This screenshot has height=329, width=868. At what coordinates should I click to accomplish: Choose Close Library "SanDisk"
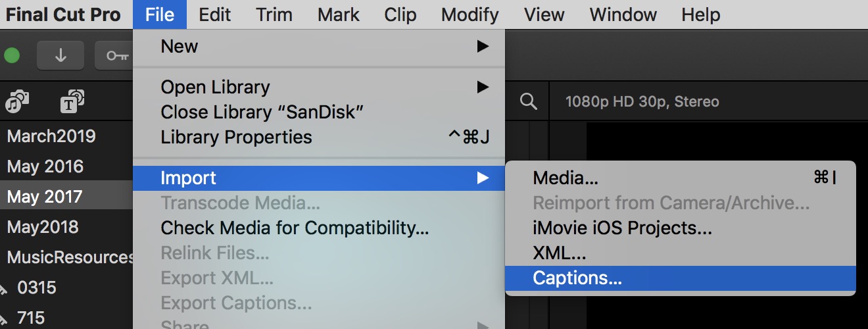(262, 112)
